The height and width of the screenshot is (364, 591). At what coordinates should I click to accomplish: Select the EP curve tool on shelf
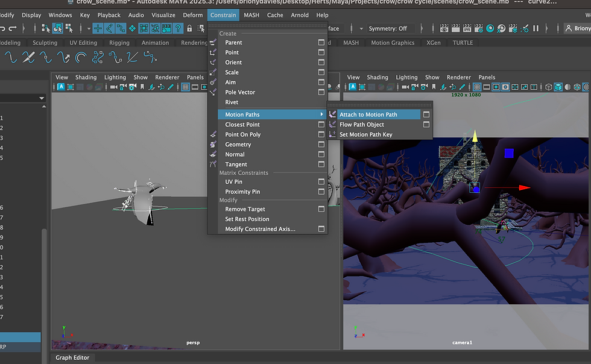click(46, 57)
